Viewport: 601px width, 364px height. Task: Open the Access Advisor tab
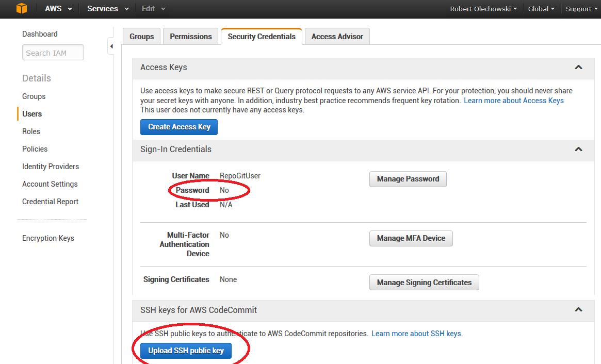[337, 37]
